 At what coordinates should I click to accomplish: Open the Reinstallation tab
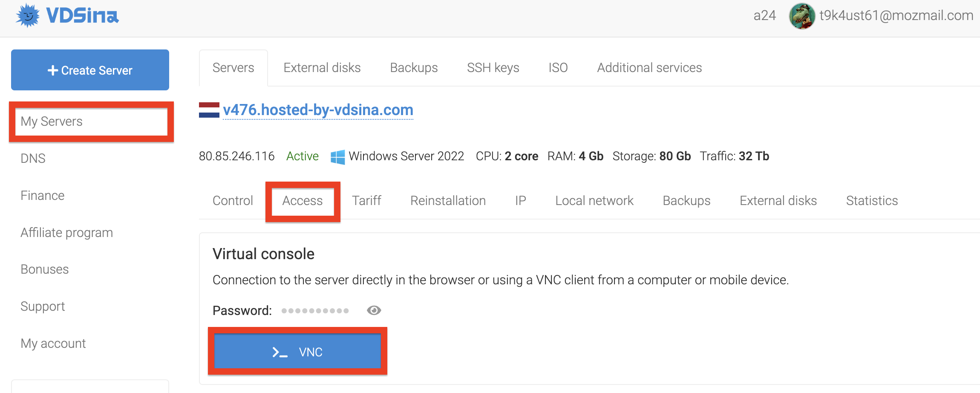pos(448,200)
